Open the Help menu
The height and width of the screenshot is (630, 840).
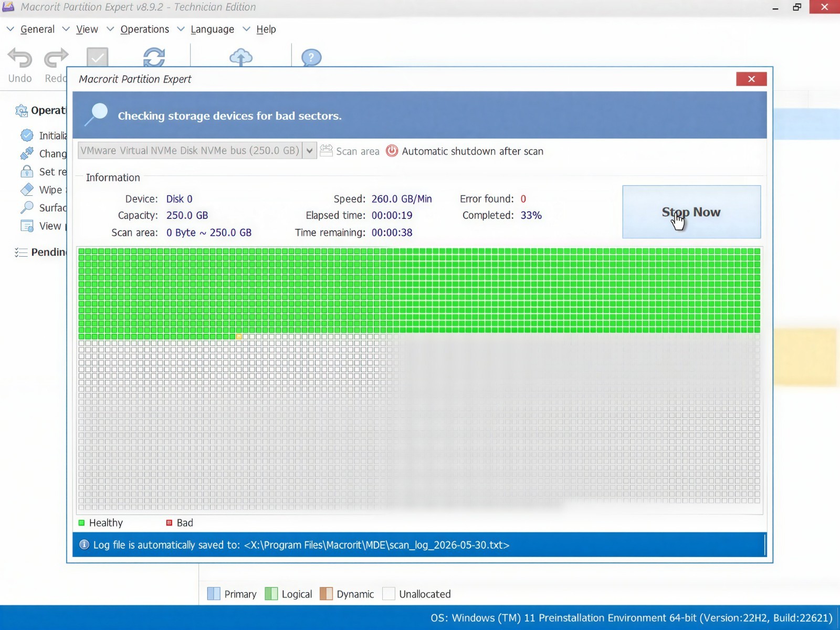(x=266, y=29)
